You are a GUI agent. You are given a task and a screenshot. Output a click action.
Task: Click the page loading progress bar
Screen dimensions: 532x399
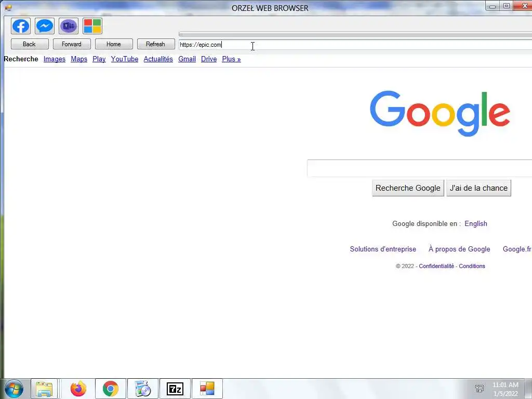(x=355, y=34)
